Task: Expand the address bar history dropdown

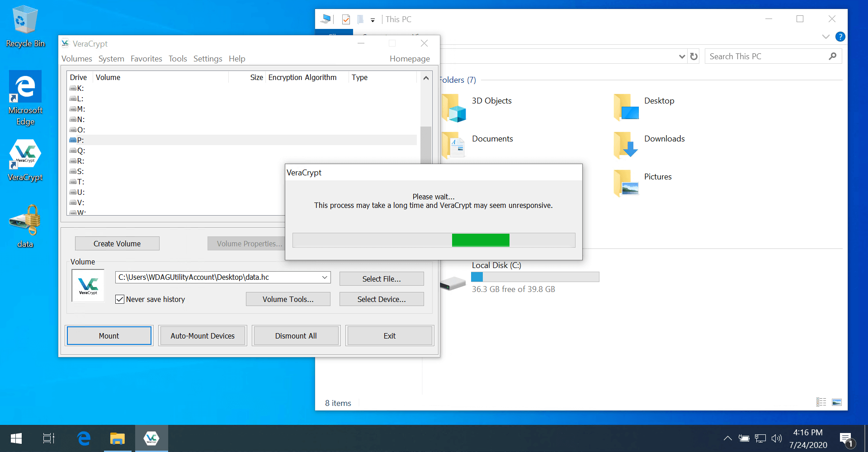Action: click(x=682, y=56)
